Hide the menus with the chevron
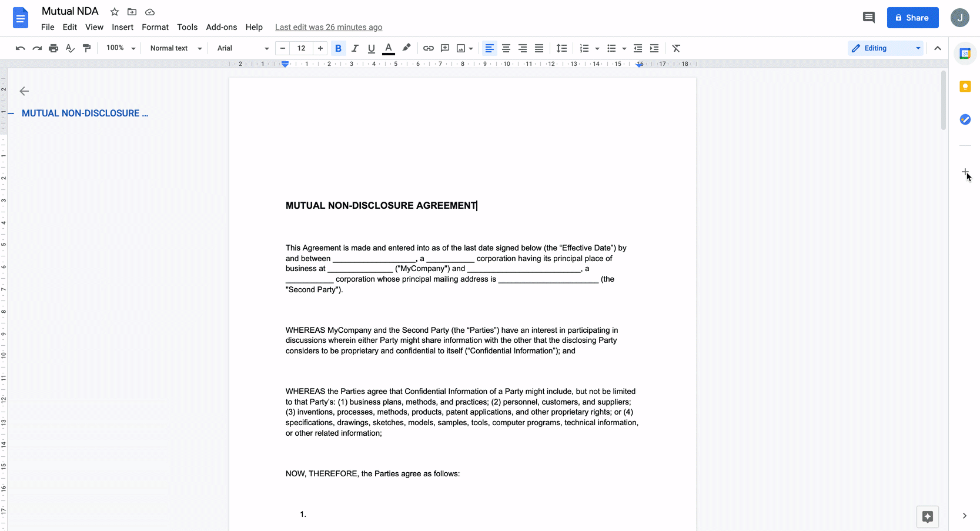Screen dimensions: 980x531 pos(938,48)
